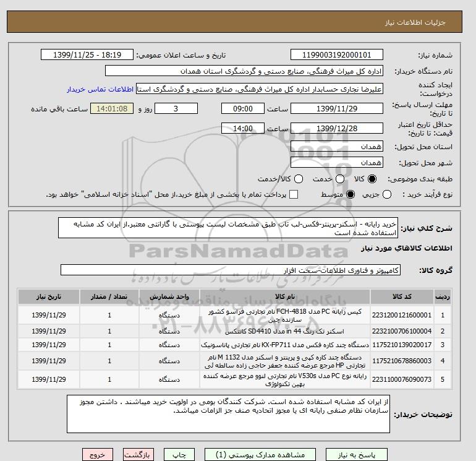Click the کد کالا column header
Screen dimensions: 476x461
[402, 296]
